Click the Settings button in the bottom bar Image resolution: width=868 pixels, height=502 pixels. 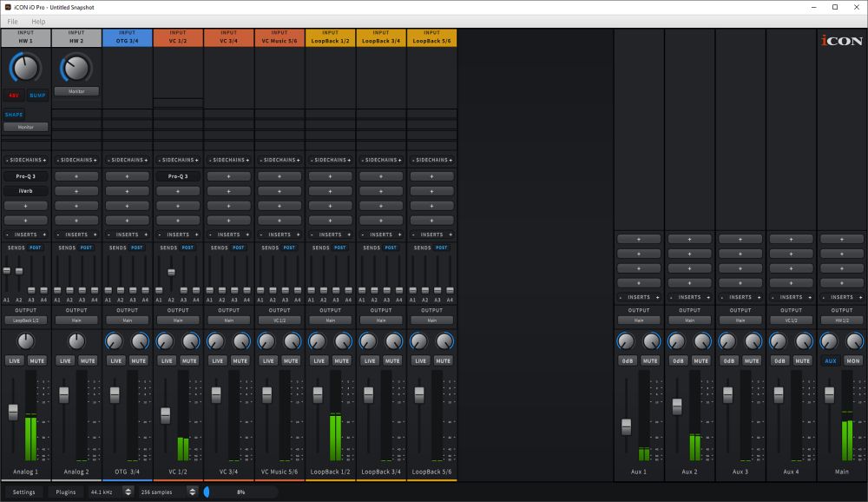(x=24, y=492)
